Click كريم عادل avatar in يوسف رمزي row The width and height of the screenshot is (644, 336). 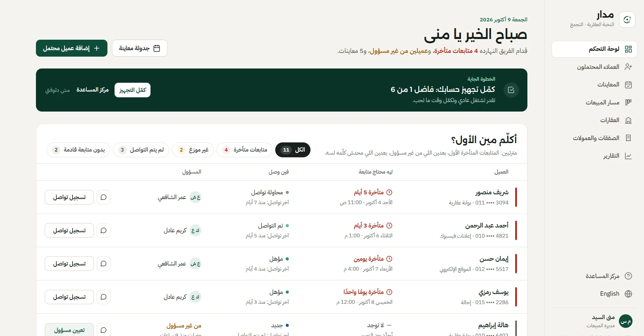tap(195, 297)
